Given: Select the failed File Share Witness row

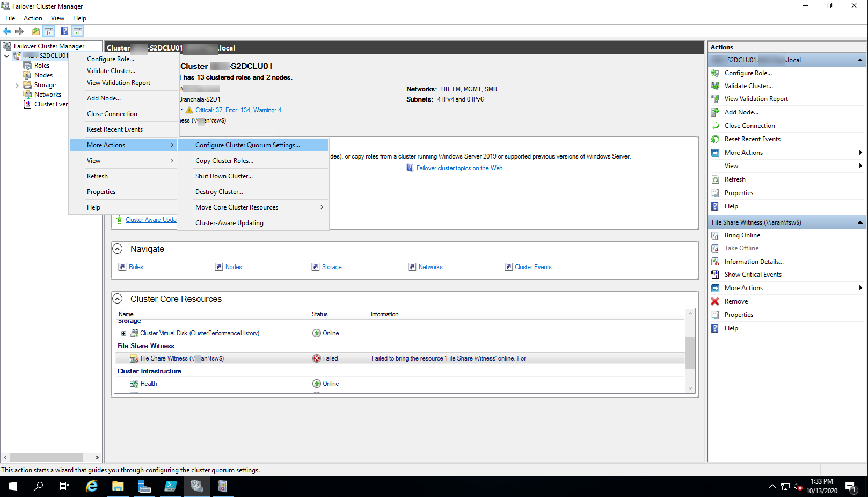Looking at the screenshot, I should [400, 358].
